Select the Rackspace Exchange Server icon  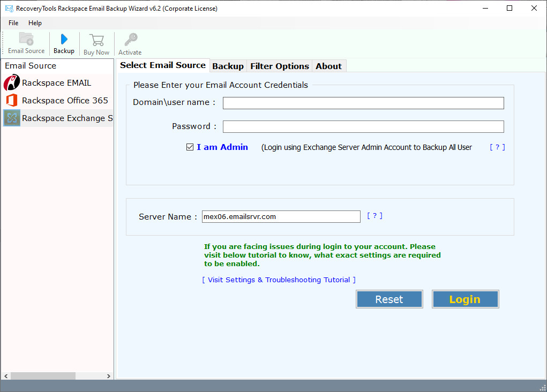coord(12,118)
